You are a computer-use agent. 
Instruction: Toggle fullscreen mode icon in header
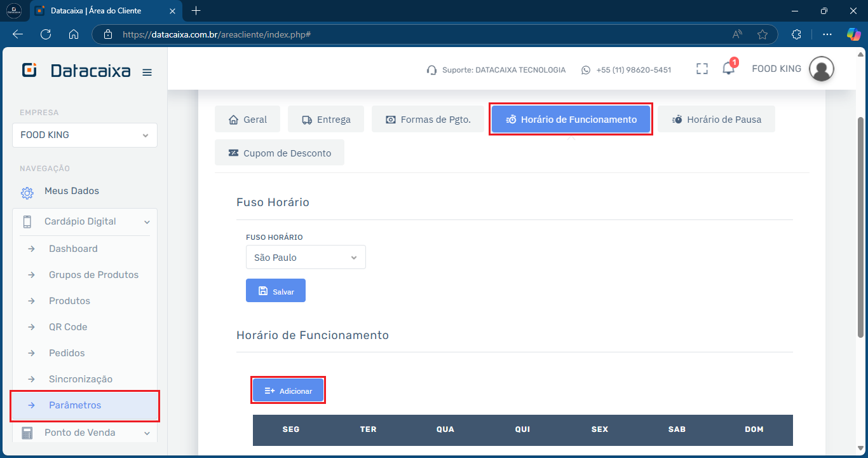(702, 69)
